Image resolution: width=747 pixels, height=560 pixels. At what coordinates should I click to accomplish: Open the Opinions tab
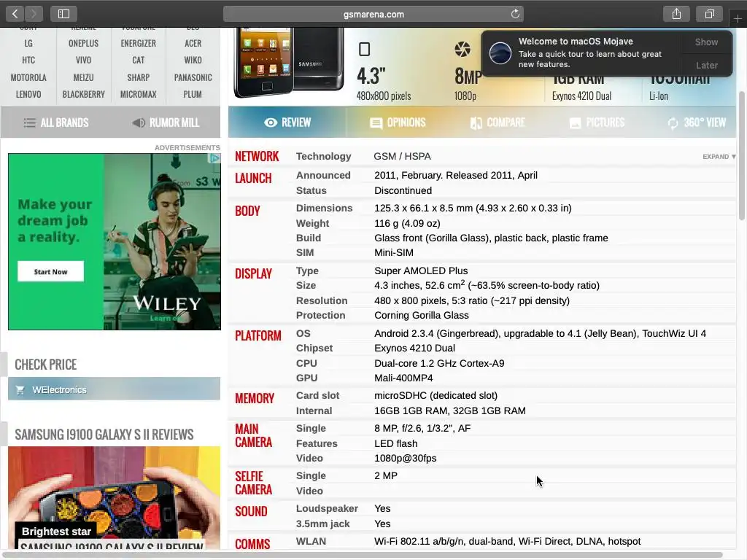tap(398, 122)
